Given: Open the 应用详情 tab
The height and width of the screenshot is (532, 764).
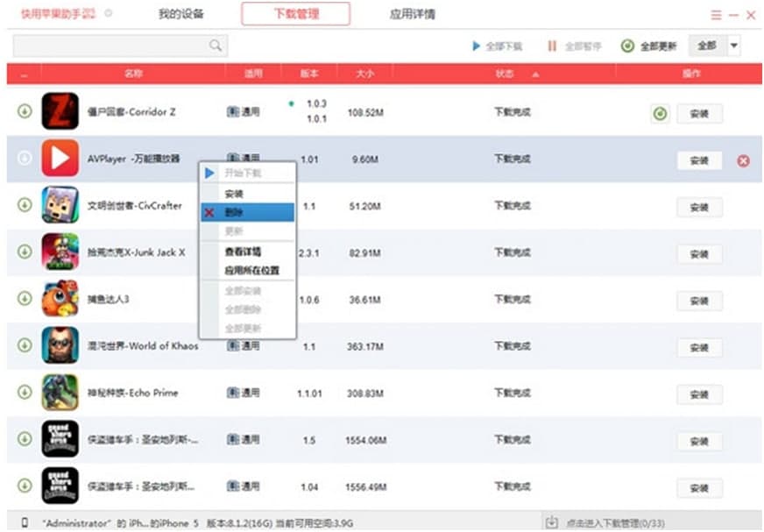Looking at the screenshot, I should coord(412,14).
